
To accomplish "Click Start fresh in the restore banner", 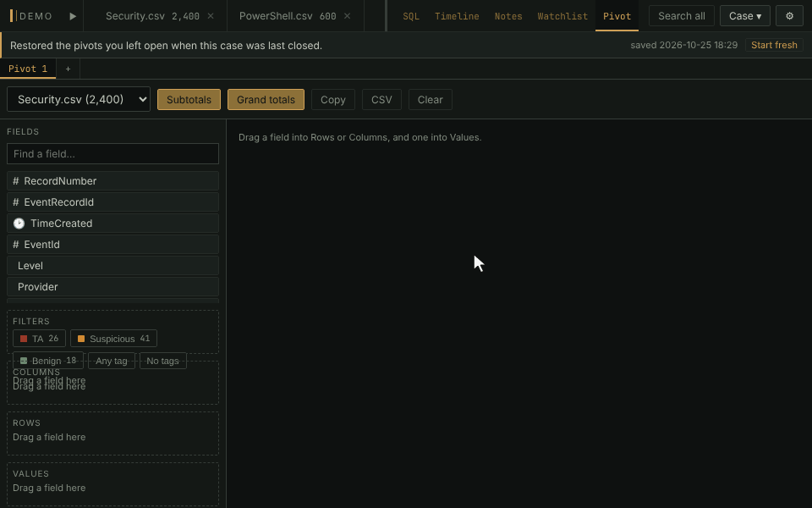I will pyautogui.click(x=774, y=45).
